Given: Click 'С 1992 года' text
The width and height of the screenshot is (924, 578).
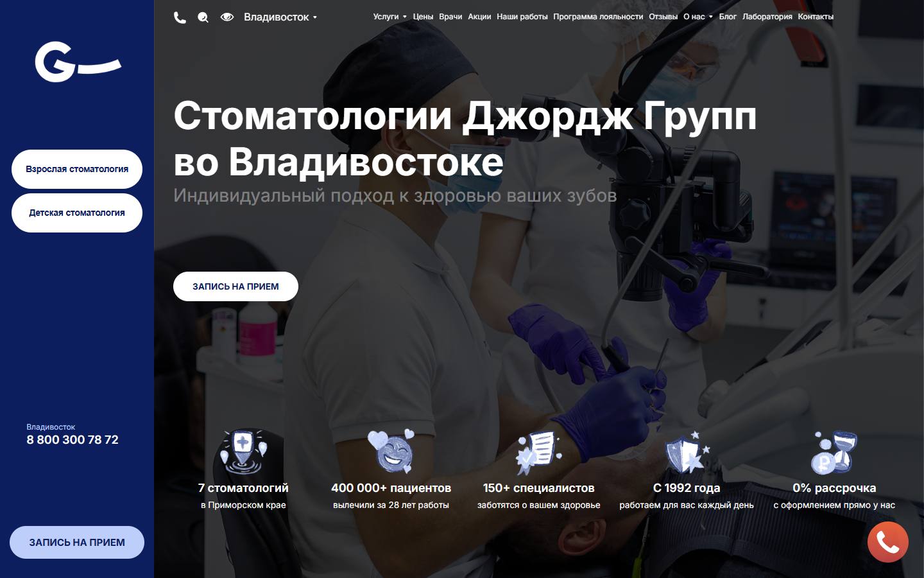Looking at the screenshot, I should pyautogui.click(x=687, y=488).
